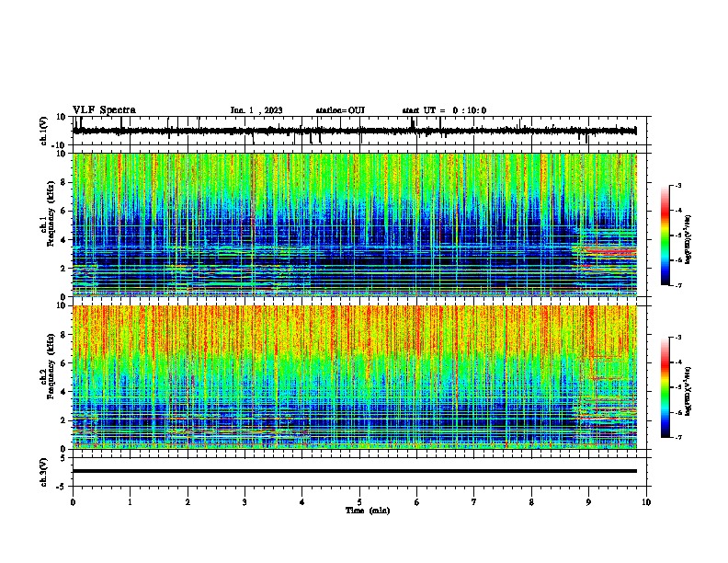Image resolution: width=728 pixels, height=563 pixels.
Task: Click inside the ch.1 spectrogram panel
Action: (355, 224)
